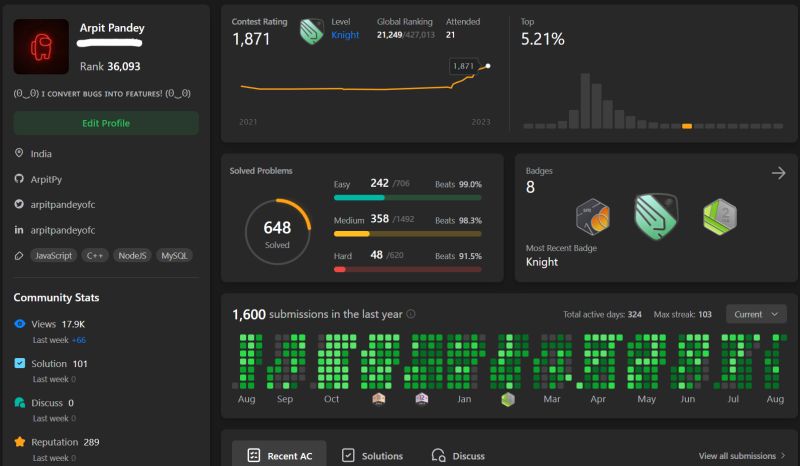Open the Current year dropdown
The image size is (800, 466).
coord(756,314)
